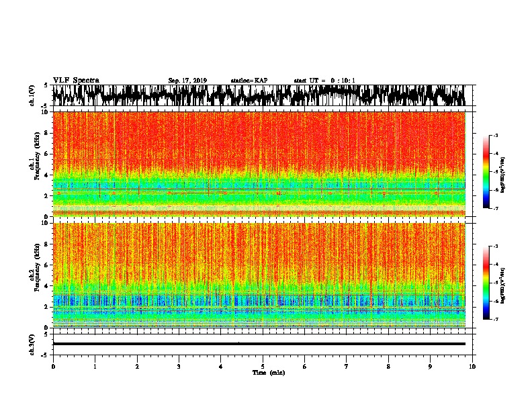Click the "-5" tick on ch.3 voltage axis
The height and width of the screenshot is (411, 532).
(x=46, y=355)
